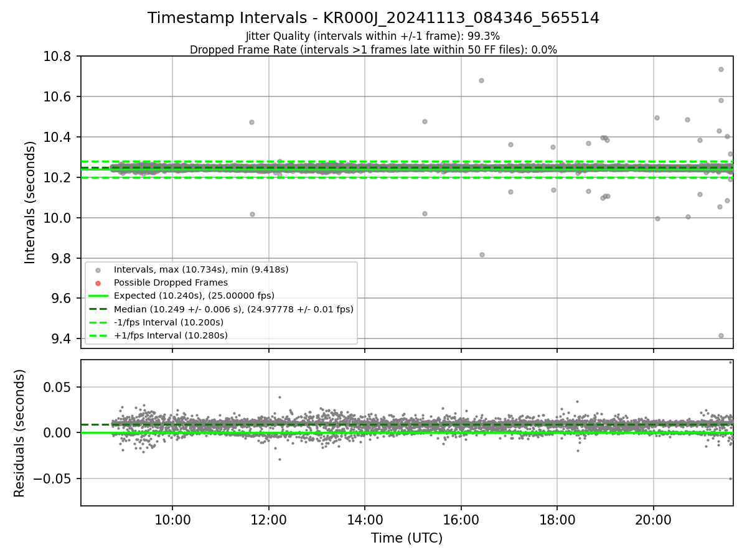Select legend entry 'Intervals, max (10.734s), min (9.418s)'
The image size is (747, 560).
pos(201,269)
